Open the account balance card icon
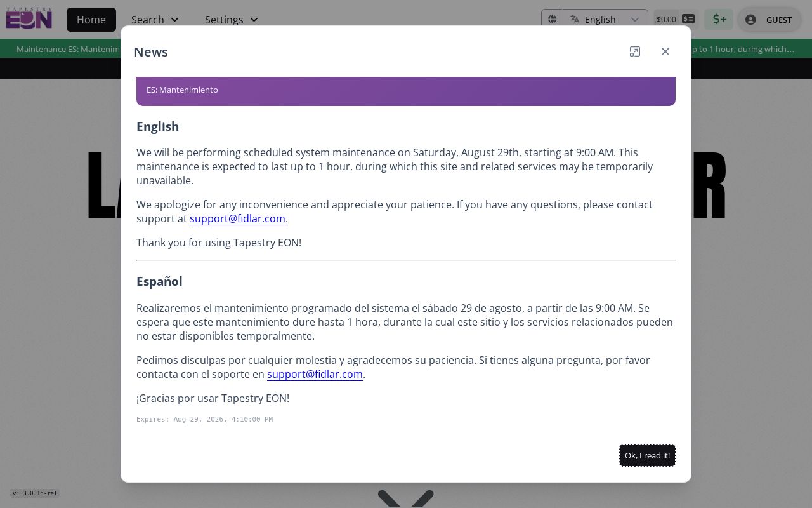812x508 pixels. coord(688,19)
